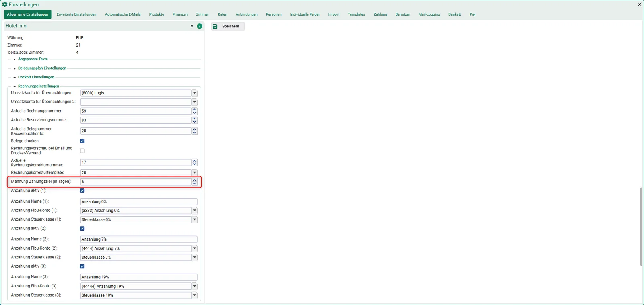This screenshot has width=644, height=305.
Task: Click the vertical scrollbar on the right
Action: 641,227
